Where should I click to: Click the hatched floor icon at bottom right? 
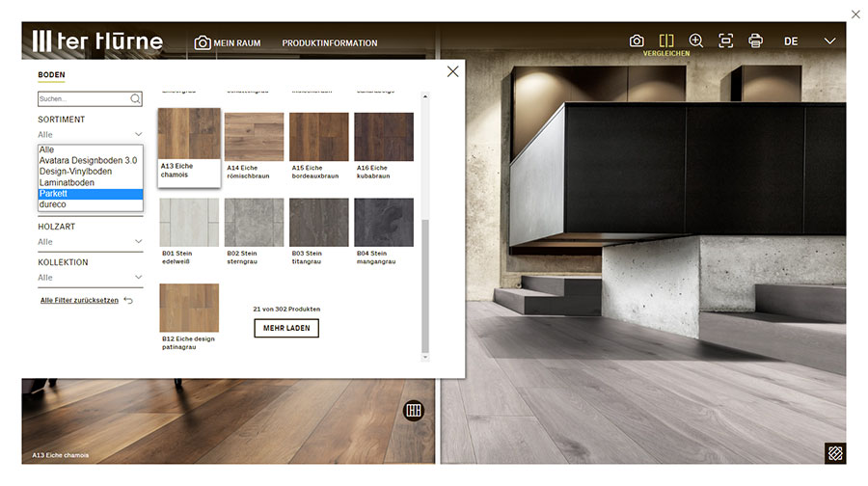(x=834, y=453)
